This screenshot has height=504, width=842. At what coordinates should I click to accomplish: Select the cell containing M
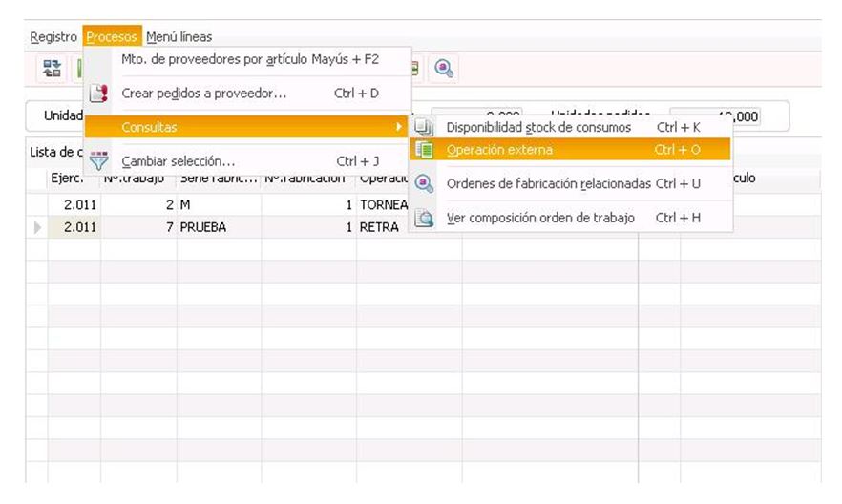pos(220,205)
